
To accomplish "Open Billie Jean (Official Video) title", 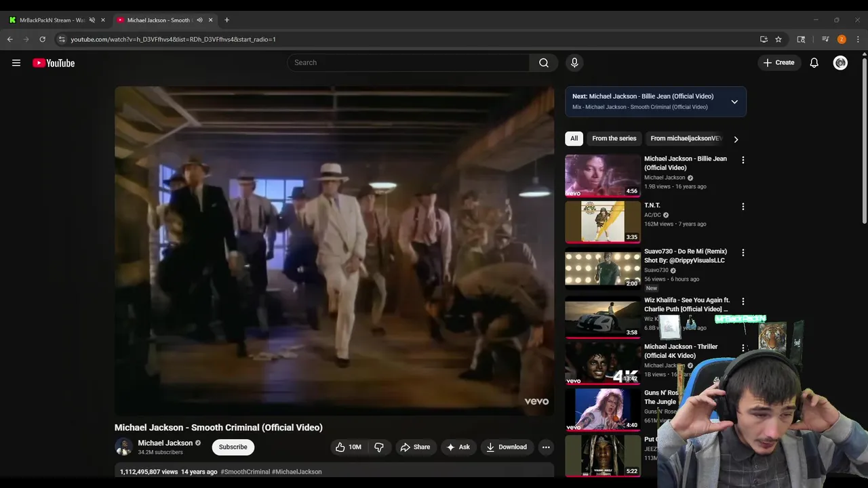I will (x=686, y=163).
